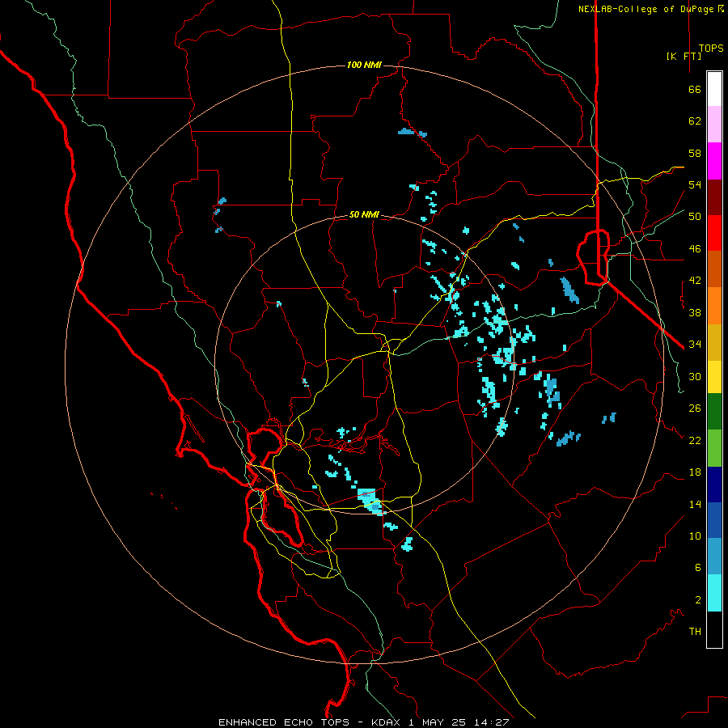The height and width of the screenshot is (728, 728).
Task: Click the bright red legend swatch
Action: [x=714, y=233]
